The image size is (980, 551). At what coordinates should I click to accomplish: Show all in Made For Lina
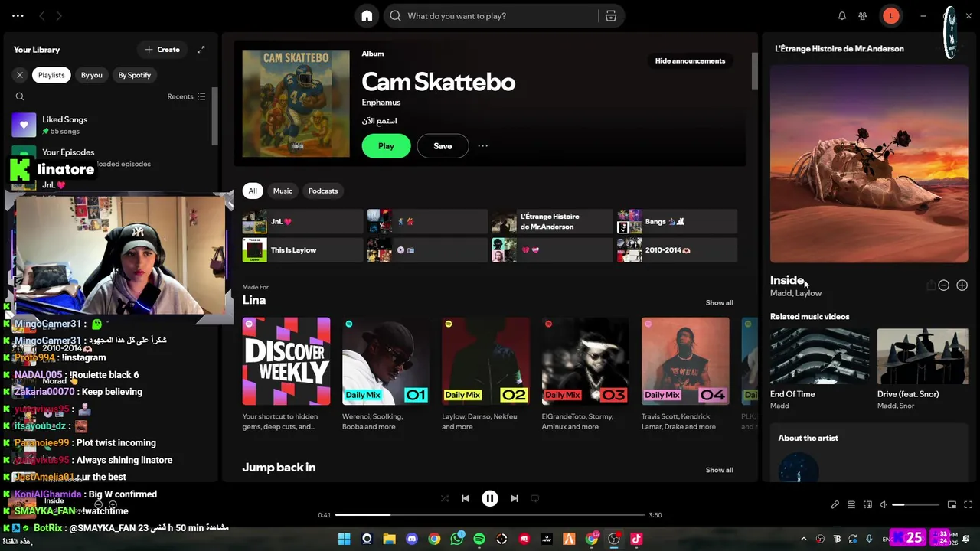(719, 303)
